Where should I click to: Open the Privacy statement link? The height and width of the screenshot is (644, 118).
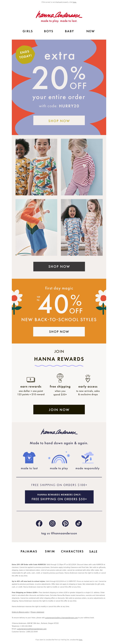37,612
